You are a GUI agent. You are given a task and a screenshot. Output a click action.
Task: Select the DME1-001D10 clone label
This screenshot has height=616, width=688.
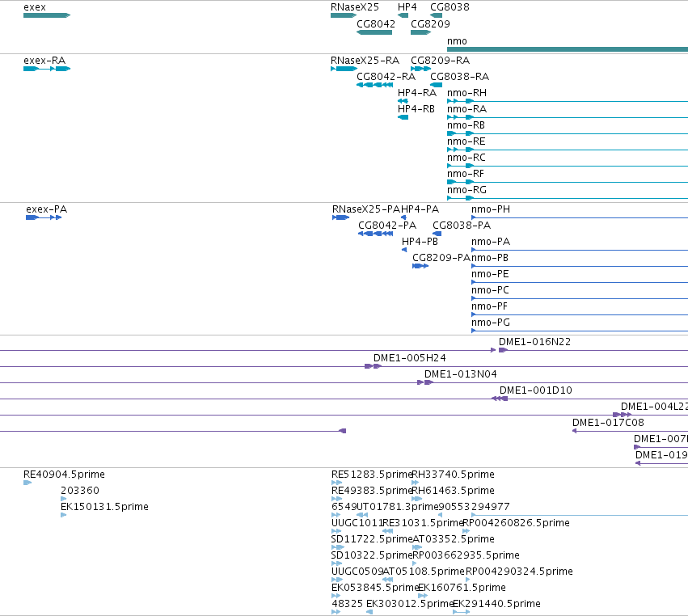point(536,390)
